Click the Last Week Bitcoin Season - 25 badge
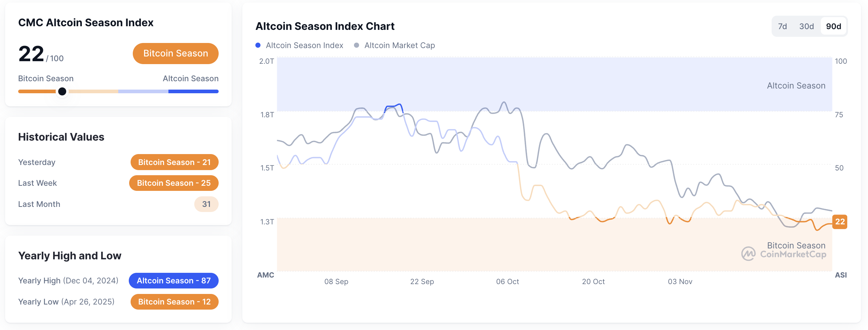 (174, 183)
